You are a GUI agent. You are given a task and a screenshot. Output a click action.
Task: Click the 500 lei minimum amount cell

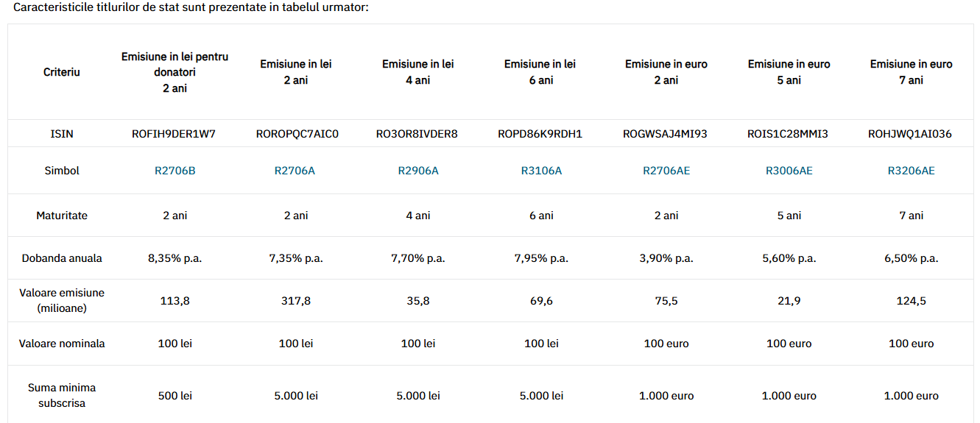[x=175, y=396]
